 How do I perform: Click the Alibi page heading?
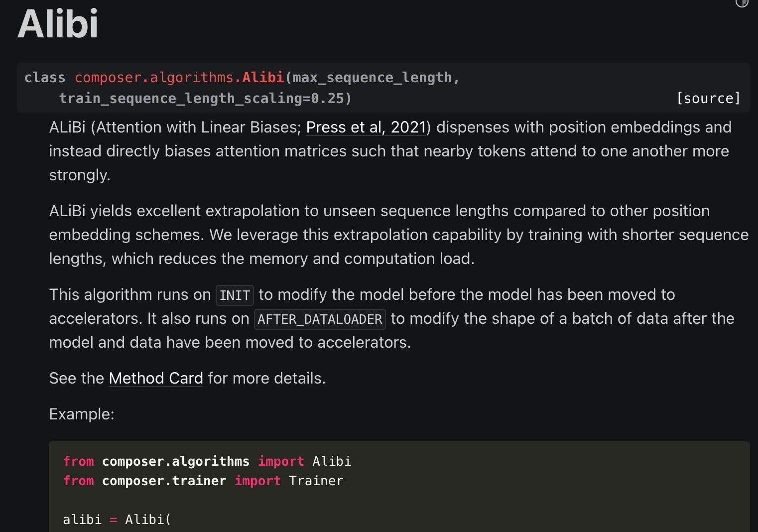click(58, 23)
